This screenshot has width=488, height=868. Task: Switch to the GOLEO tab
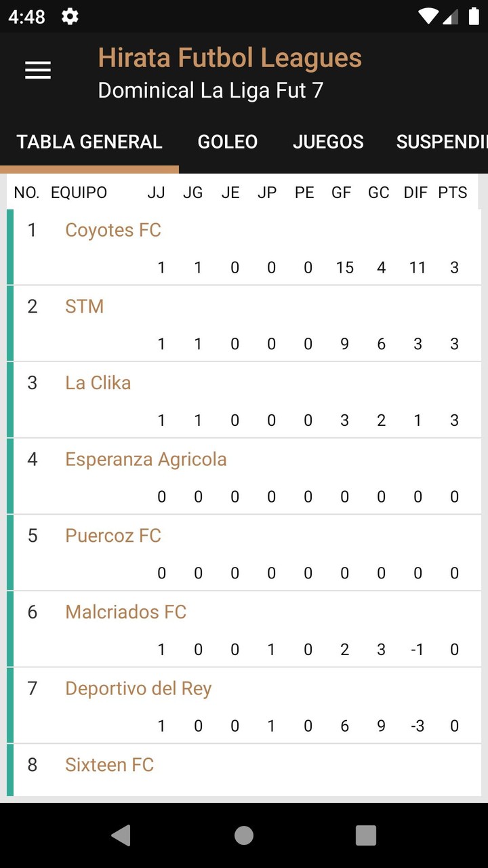coord(228,142)
